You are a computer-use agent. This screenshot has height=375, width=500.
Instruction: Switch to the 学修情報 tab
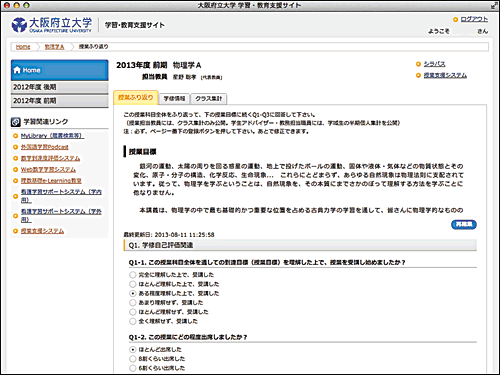point(174,99)
